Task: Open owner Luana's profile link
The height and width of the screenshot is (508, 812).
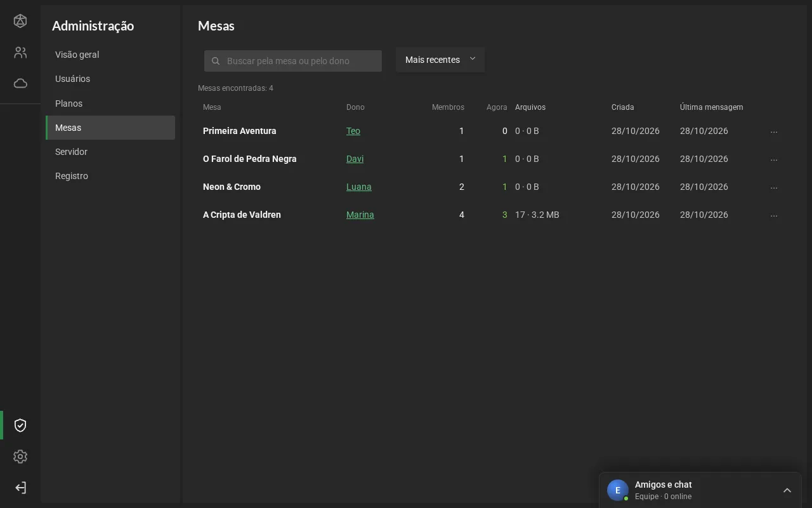Action: pyautogui.click(x=359, y=187)
